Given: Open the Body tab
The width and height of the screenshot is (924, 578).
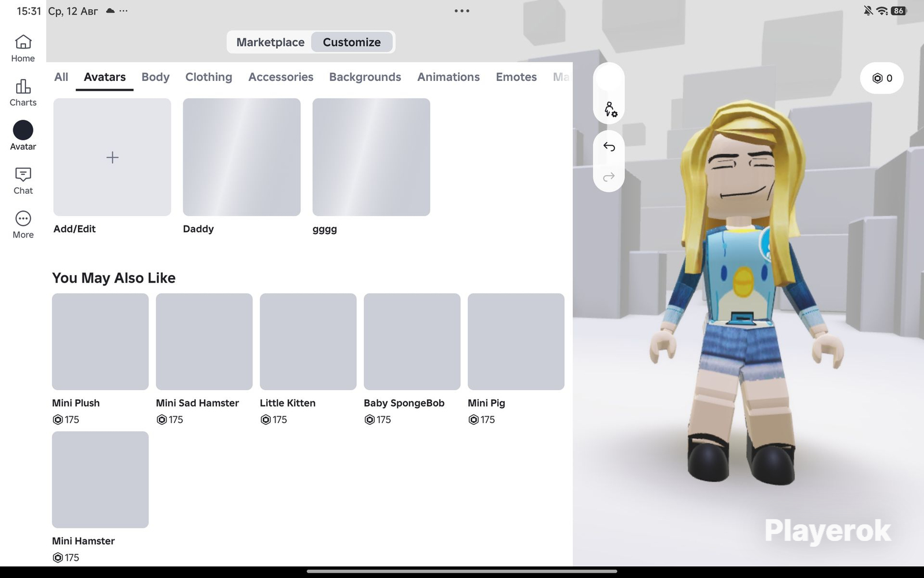Looking at the screenshot, I should pyautogui.click(x=155, y=77).
